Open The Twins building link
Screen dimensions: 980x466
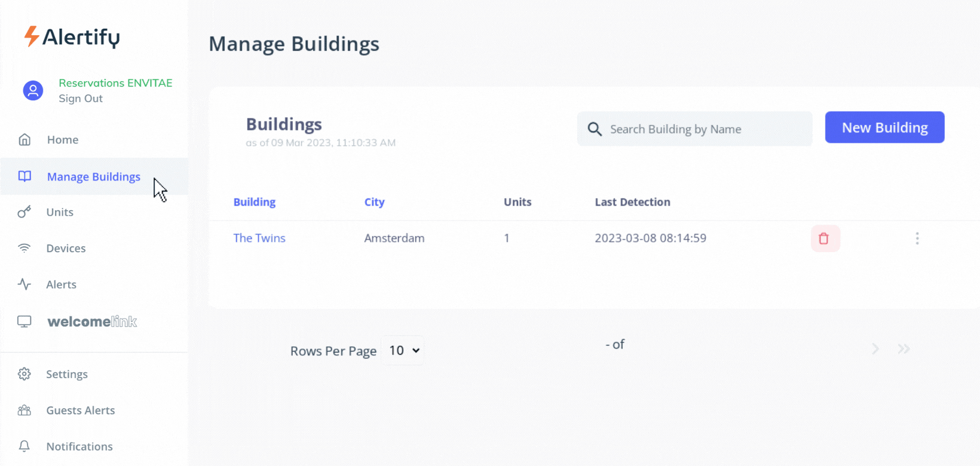[x=259, y=238]
